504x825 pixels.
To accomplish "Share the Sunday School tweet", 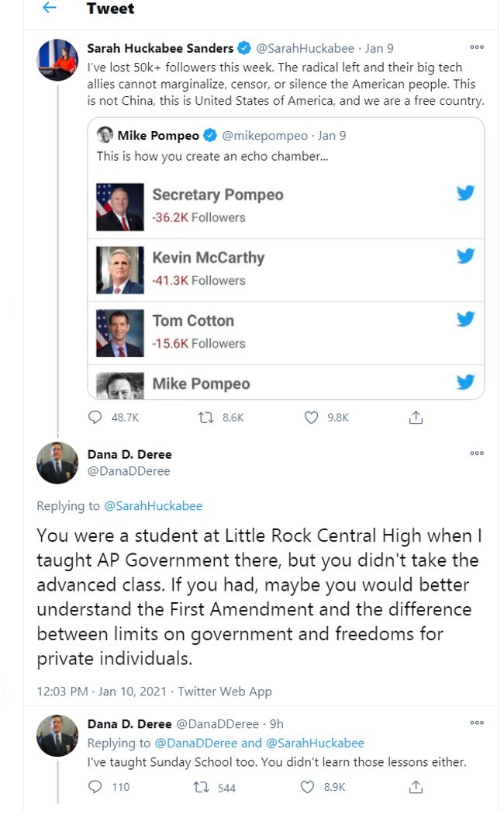I will (x=416, y=787).
